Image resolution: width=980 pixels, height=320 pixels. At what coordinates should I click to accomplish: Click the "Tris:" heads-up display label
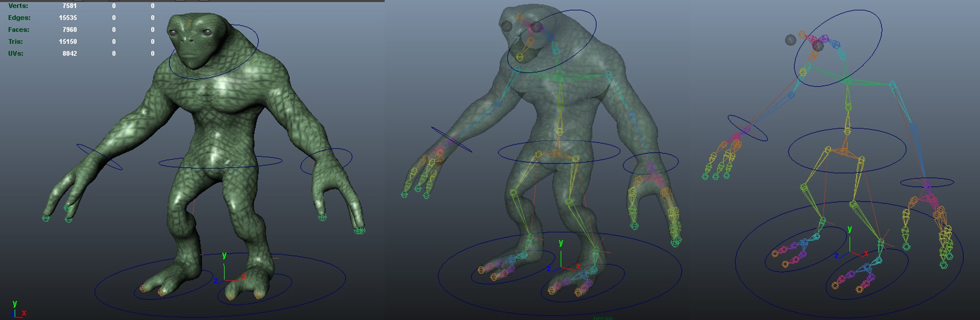click(16, 41)
